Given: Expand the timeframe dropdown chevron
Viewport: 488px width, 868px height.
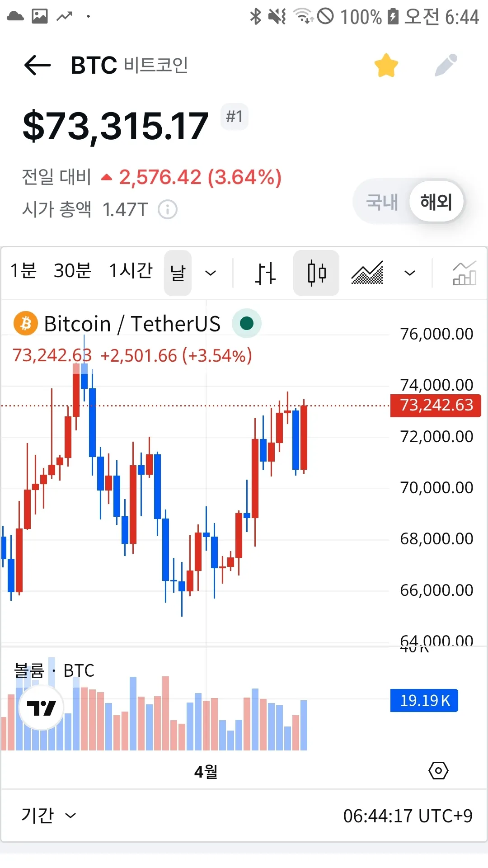Looking at the screenshot, I should click(x=211, y=273).
